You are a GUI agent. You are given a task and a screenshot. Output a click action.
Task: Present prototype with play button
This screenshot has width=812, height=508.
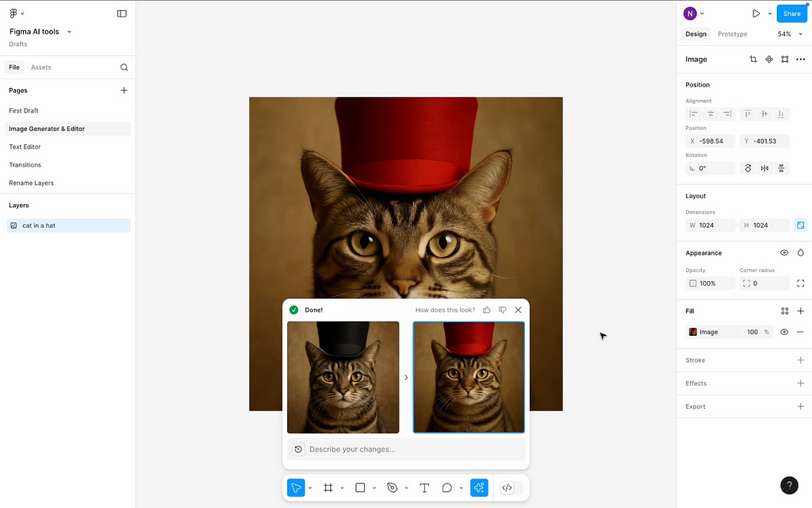click(756, 13)
